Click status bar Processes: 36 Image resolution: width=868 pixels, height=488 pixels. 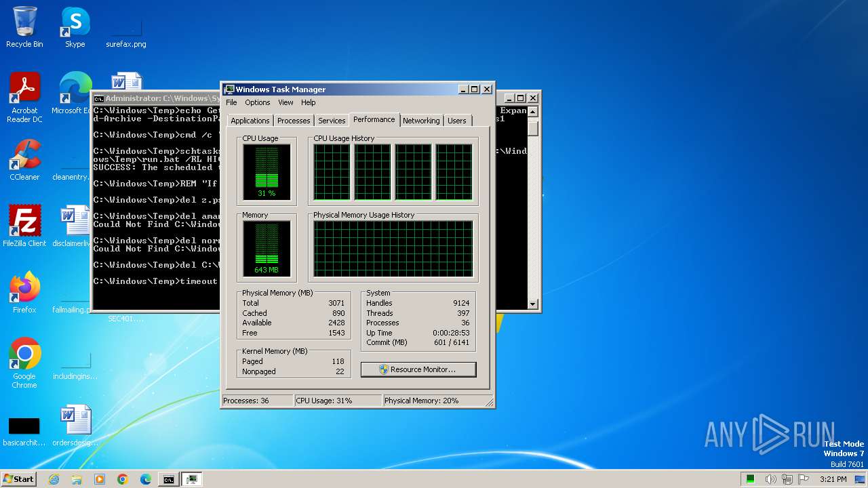257,401
